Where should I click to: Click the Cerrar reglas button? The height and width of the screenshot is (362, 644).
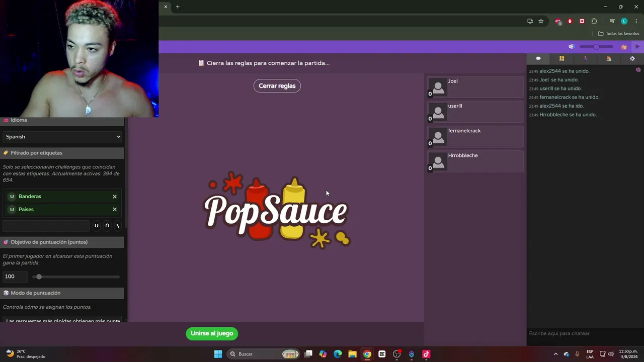[277, 86]
